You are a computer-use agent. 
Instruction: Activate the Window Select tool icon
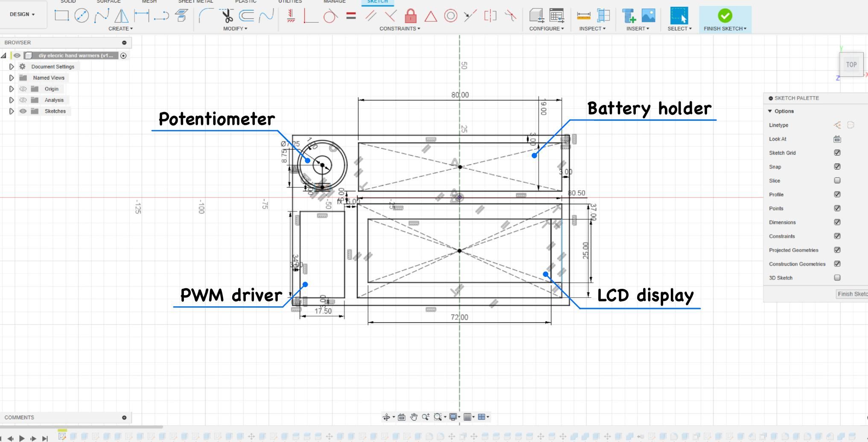click(x=679, y=16)
